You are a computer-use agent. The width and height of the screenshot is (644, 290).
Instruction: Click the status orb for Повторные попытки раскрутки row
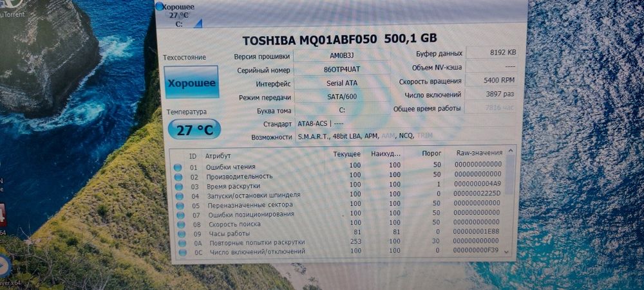tap(182, 243)
